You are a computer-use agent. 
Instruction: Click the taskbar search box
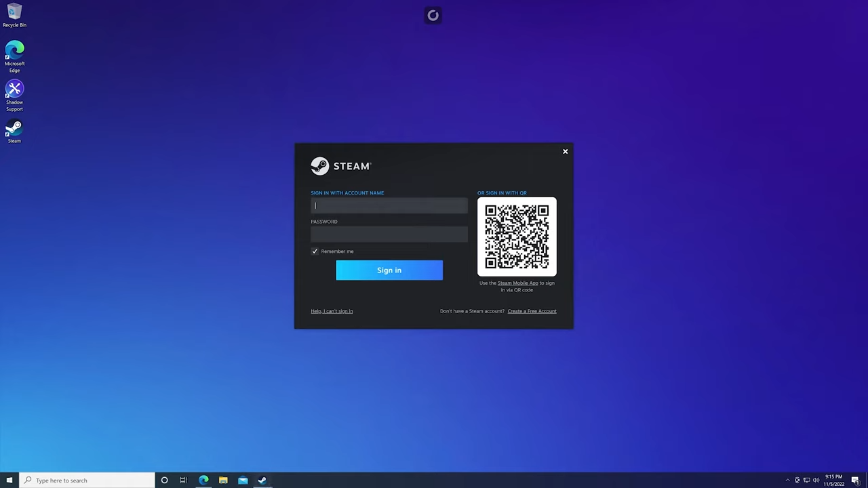(x=87, y=481)
